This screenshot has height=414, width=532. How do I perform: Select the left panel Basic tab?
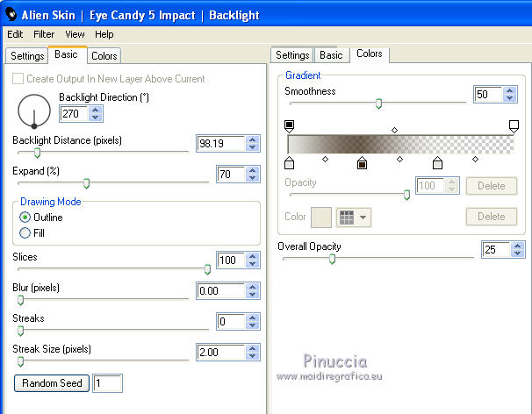click(x=67, y=54)
